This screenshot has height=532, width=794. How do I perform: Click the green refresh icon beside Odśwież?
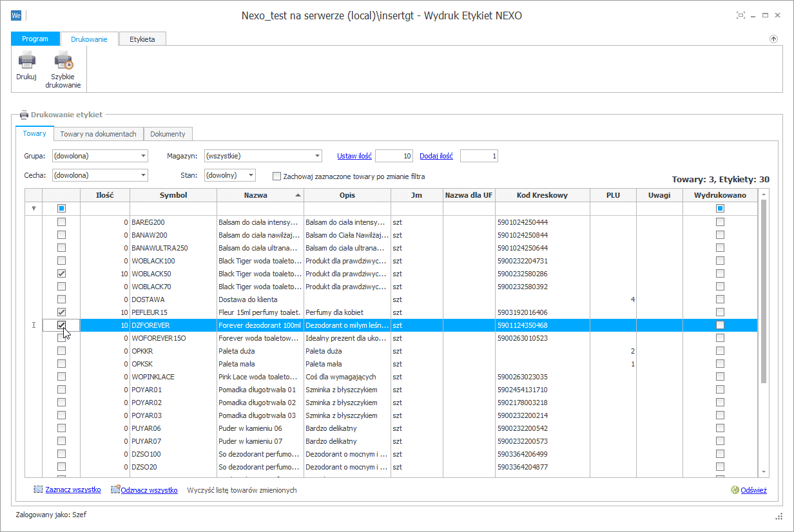pyautogui.click(x=735, y=490)
